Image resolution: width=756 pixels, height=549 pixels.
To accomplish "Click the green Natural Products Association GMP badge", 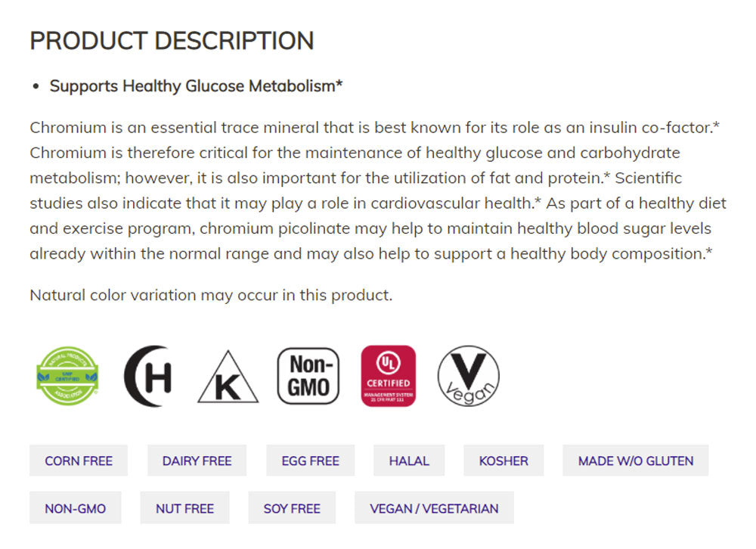I will coord(68,376).
